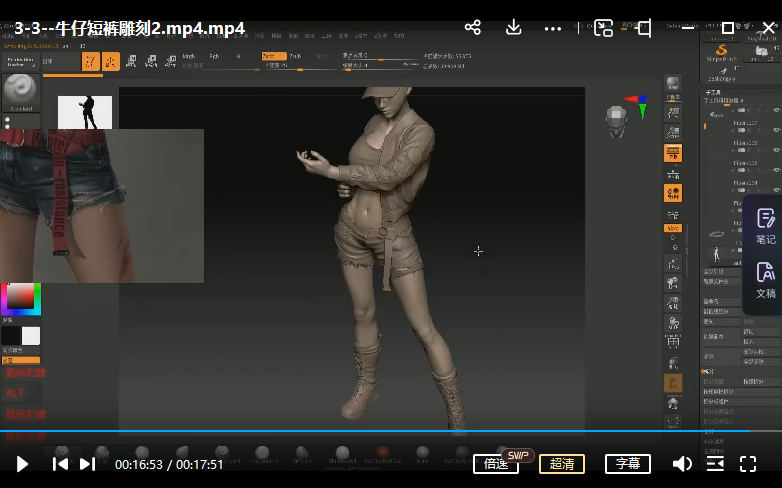The image size is (782, 488).
Task: Enter fullscreen mode
Action: point(748,464)
